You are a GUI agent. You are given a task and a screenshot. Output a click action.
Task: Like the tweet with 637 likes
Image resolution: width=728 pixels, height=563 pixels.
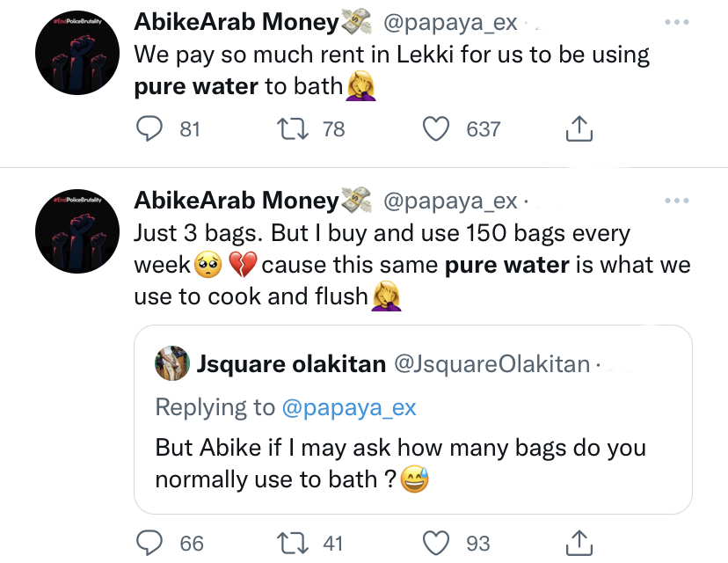coord(437,129)
